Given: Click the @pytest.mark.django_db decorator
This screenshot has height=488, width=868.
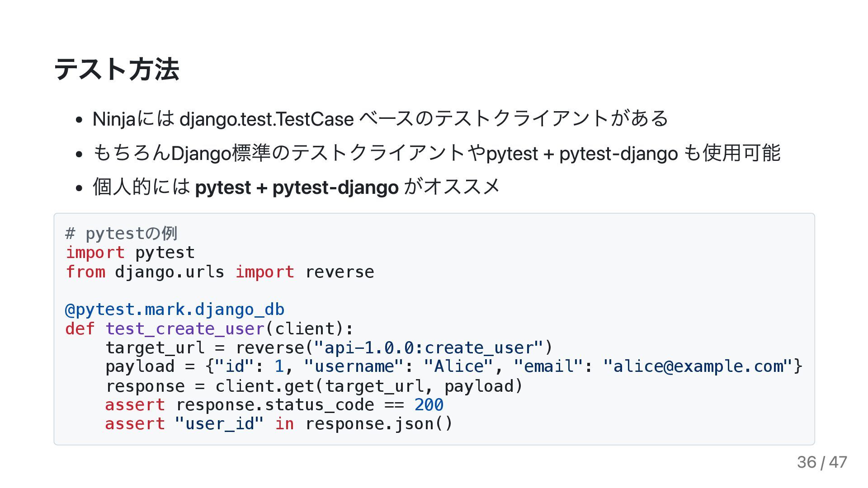Looking at the screenshot, I should pos(175,310).
